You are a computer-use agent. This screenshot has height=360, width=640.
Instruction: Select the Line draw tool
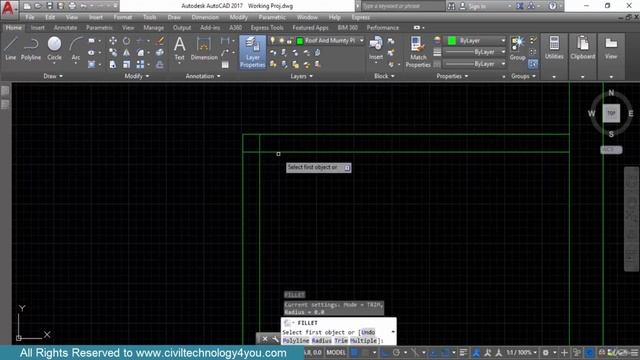(x=11, y=49)
